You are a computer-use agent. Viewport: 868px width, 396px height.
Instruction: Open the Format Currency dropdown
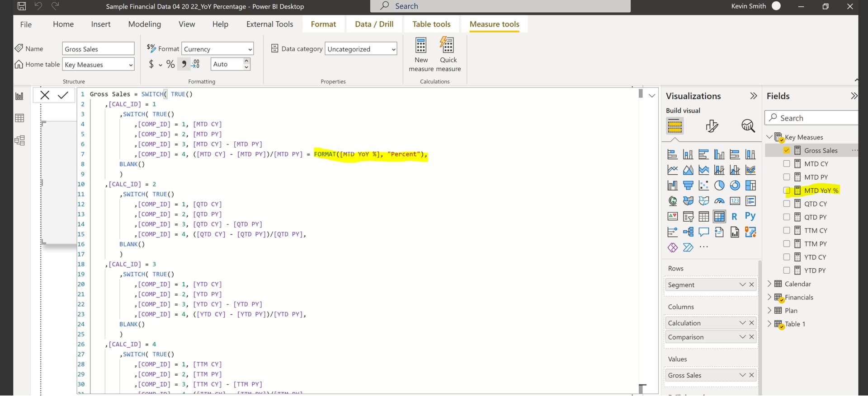pos(217,49)
